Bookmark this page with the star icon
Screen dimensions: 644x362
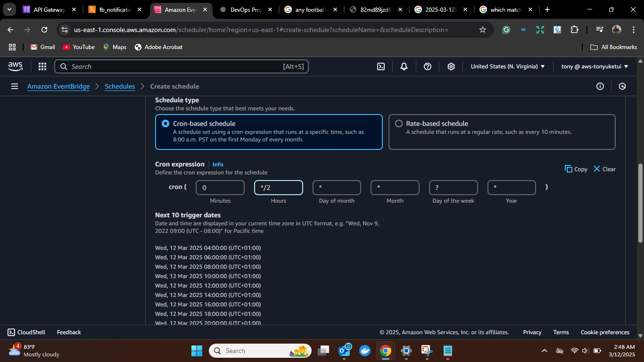[x=483, y=30]
